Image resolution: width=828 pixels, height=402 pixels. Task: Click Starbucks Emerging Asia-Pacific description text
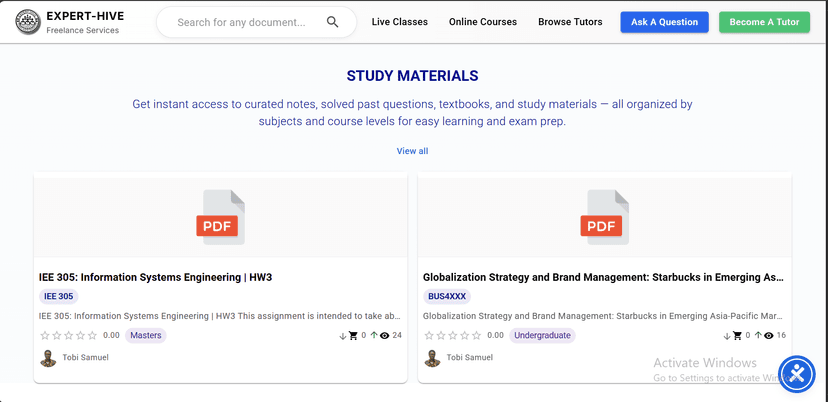603,316
